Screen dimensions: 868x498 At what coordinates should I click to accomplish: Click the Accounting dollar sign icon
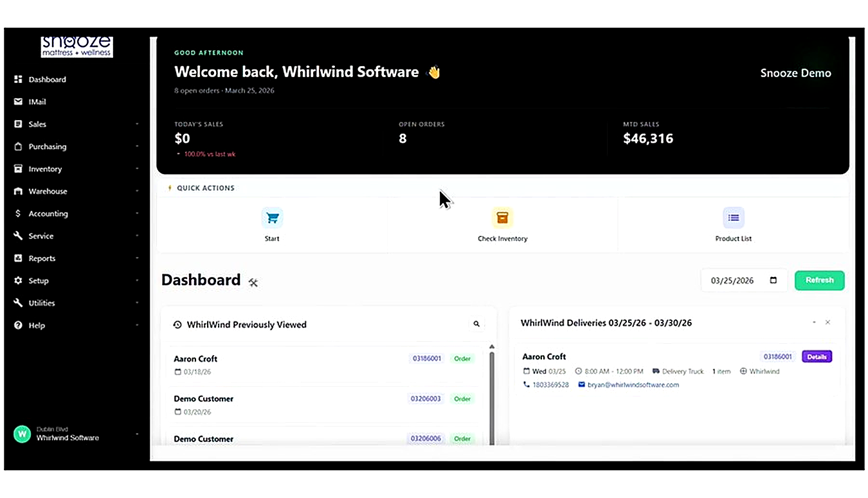click(18, 213)
